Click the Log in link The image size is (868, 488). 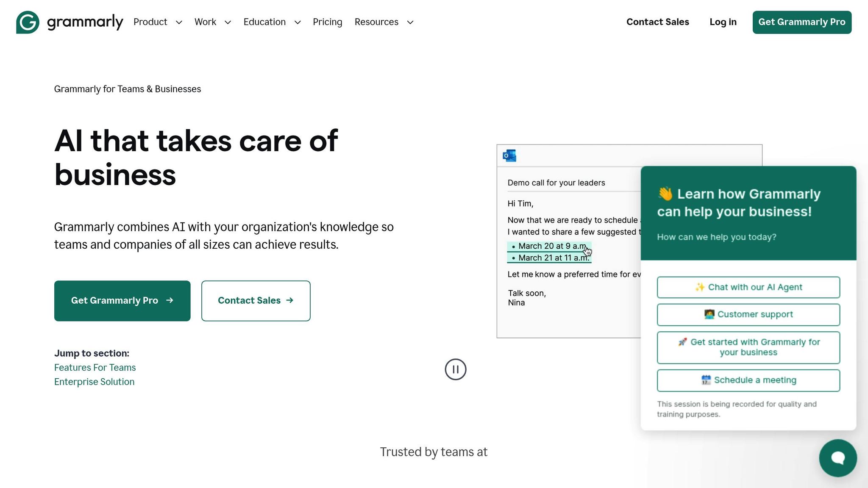tap(723, 22)
